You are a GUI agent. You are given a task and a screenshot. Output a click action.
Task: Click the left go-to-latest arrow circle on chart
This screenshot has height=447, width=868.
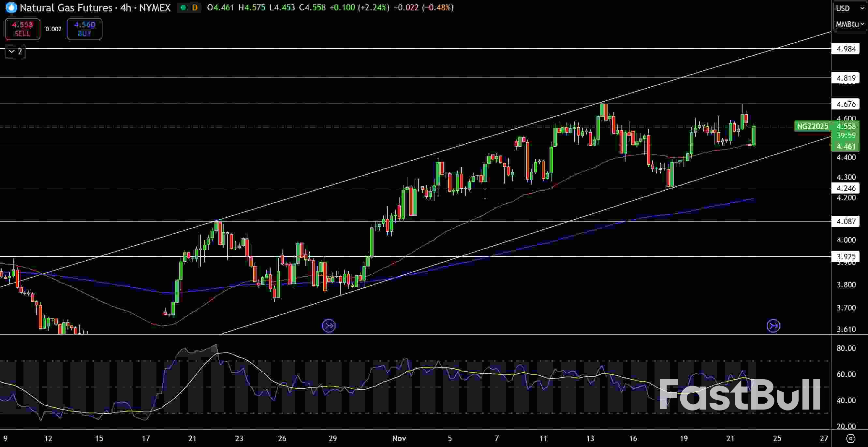point(329,325)
